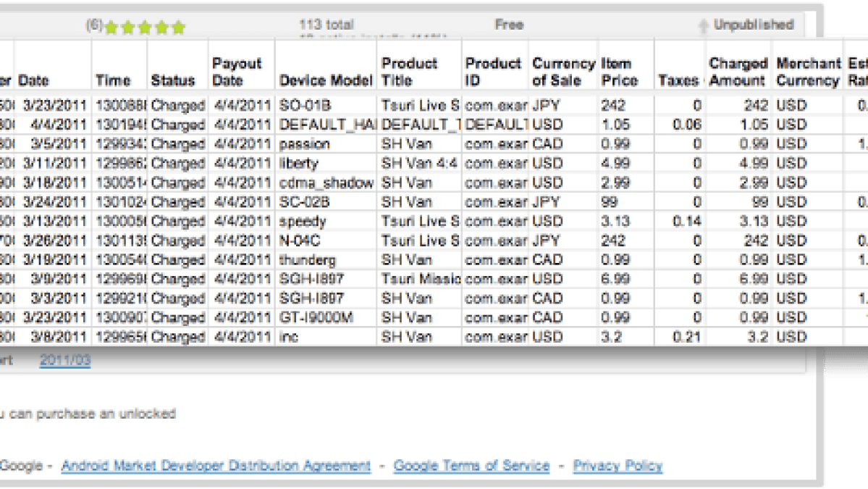Image resolution: width=868 pixels, height=489 pixels.
Task: Click the 6.99 item price cell
Action: click(615, 279)
